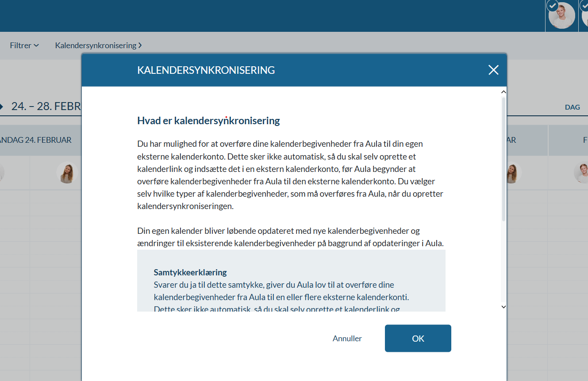This screenshot has width=588, height=381.
Task: Toggle checkmark badge on boy's header avatar
Action: (552, 6)
